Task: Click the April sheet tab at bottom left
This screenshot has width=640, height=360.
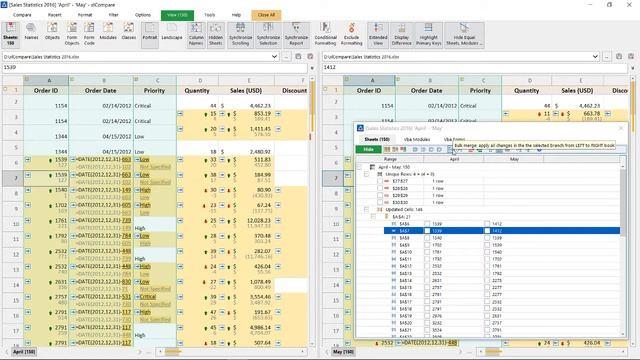Action: pos(24,351)
